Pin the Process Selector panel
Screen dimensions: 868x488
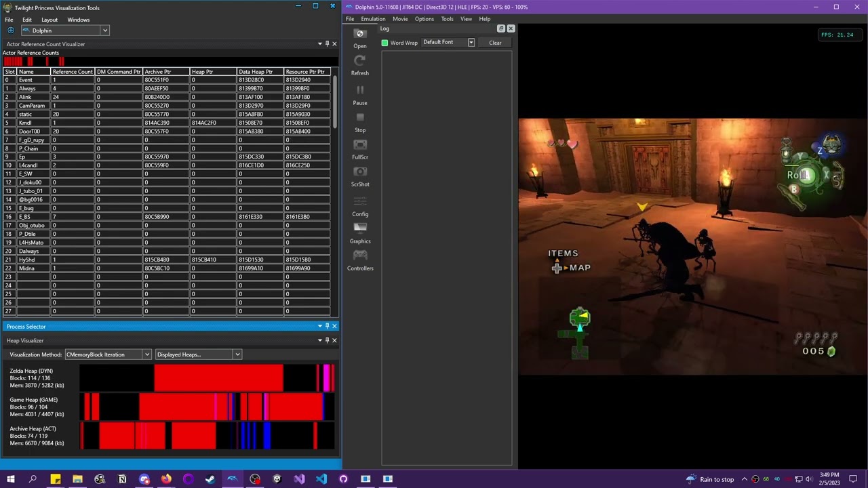pyautogui.click(x=327, y=326)
